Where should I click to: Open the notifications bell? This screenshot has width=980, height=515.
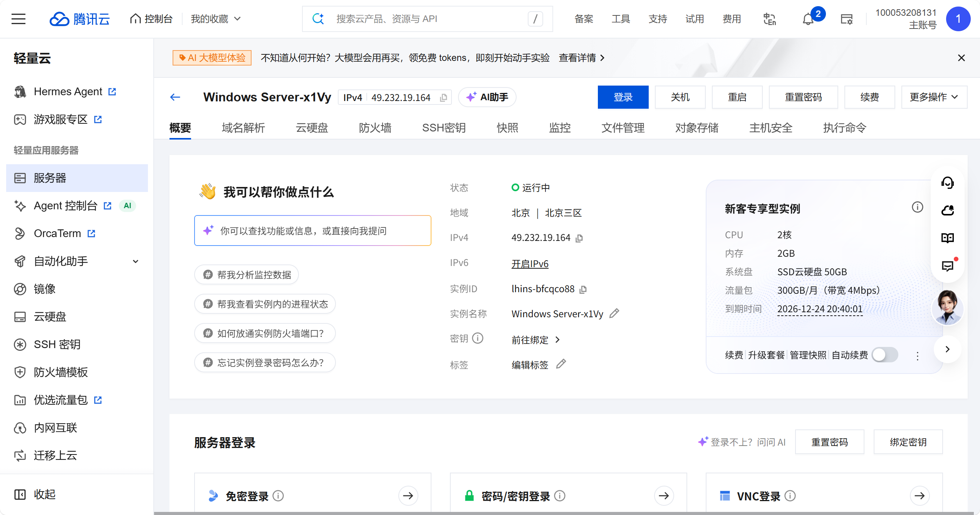point(808,19)
